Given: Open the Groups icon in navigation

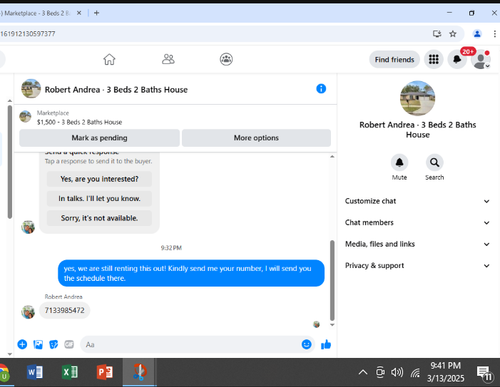Looking at the screenshot, I should [x=226, y=59].
